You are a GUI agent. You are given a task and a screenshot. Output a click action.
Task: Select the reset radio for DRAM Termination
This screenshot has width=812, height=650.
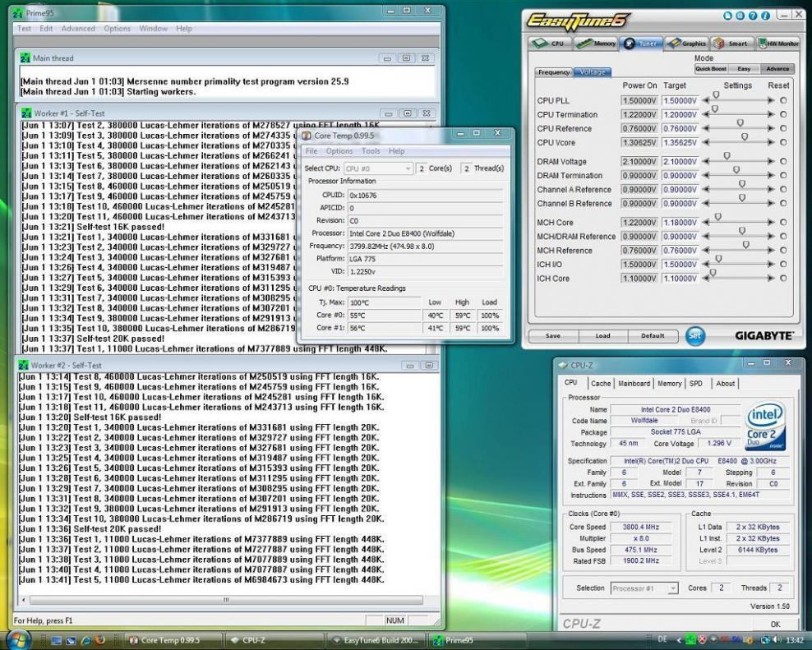click(x=783, y=176)
